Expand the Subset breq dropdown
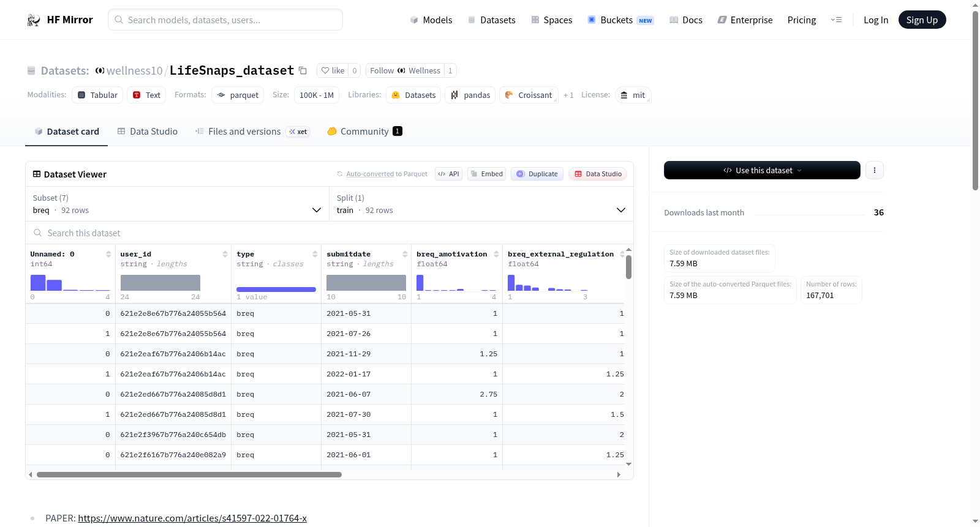 tap(177, 204)
